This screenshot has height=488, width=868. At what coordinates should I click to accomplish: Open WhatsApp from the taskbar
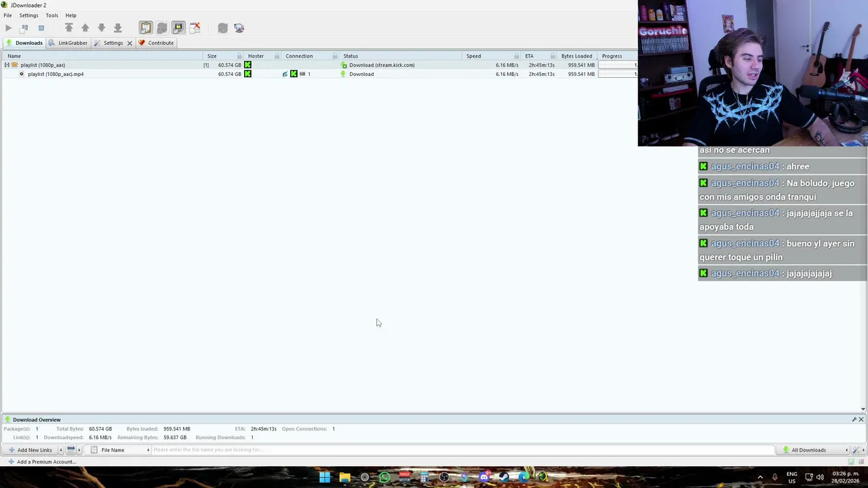384,477
